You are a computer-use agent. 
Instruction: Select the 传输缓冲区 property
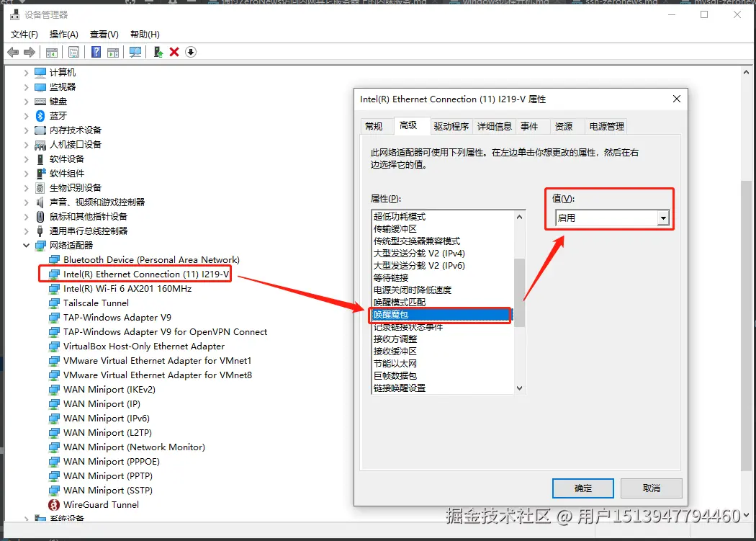tap(395, 229)
